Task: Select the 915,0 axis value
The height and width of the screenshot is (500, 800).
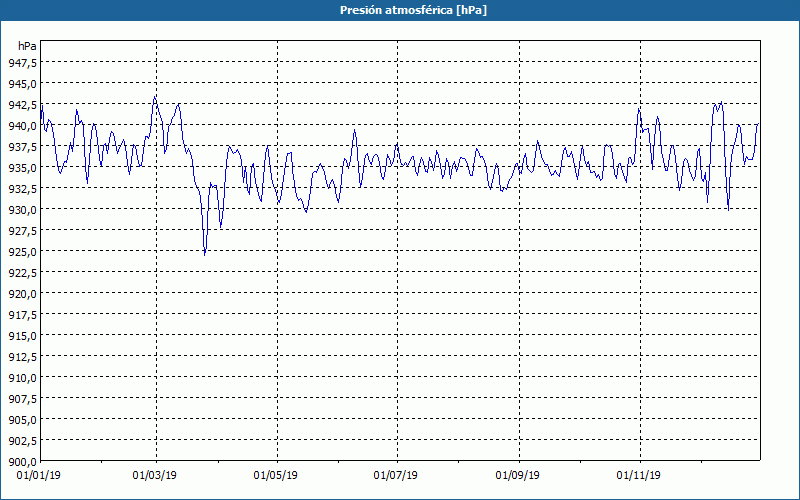Action: tap(22, 336)
